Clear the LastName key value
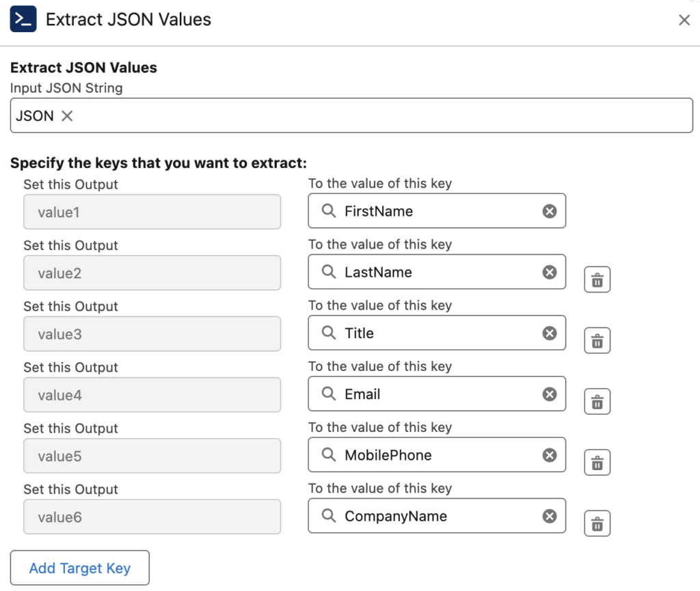This screenshot has height=591, width=700. pyautogui.click(x=550, y=272)
